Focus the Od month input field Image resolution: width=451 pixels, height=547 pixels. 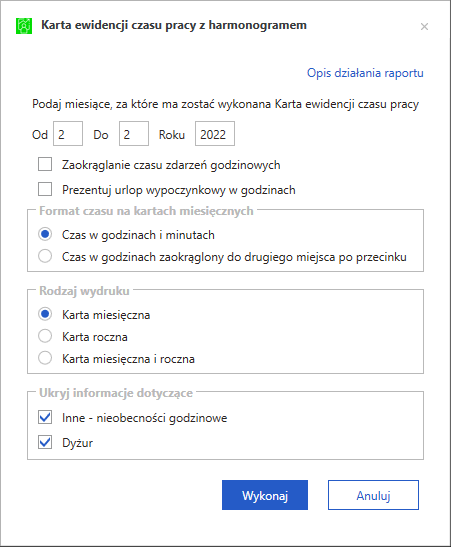[x=68, y=134]
